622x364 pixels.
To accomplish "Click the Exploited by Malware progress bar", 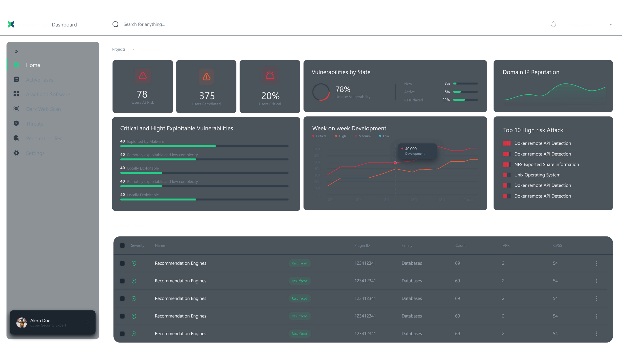I will [x=204, y=146].
